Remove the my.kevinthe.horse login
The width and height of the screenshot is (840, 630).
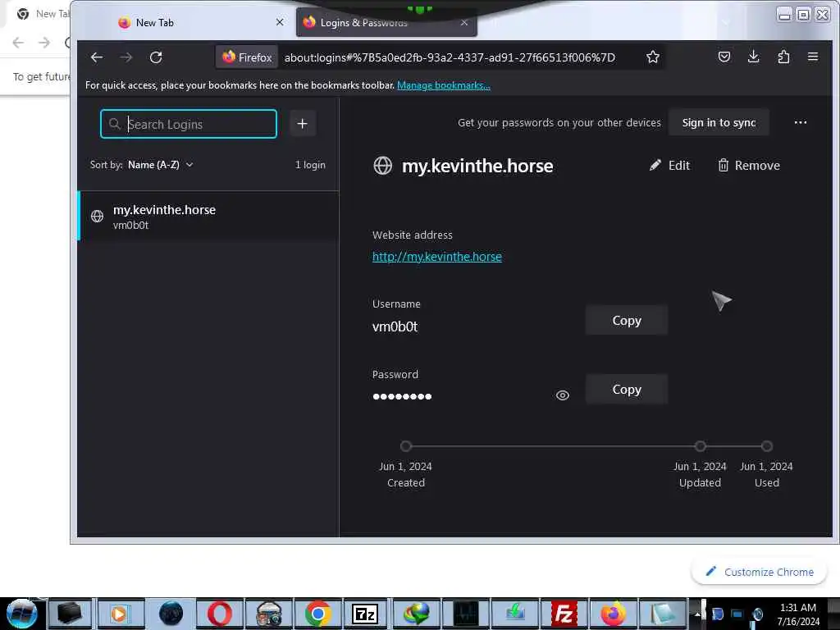coord(748,166)
